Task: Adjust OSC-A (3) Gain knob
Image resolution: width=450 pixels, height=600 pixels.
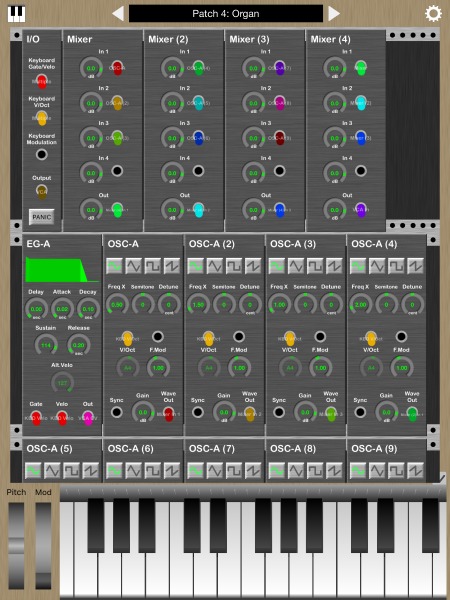Action: click(305, 412)
